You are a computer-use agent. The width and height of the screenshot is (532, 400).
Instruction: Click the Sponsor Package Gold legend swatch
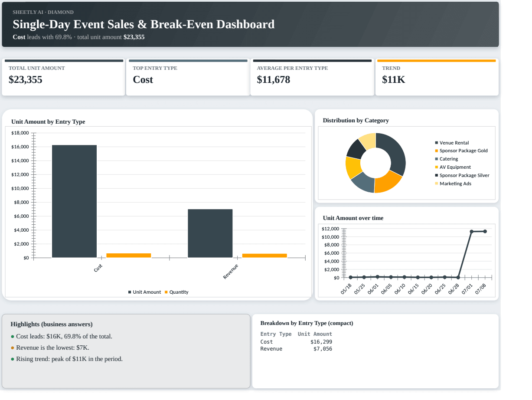(437, 151)
